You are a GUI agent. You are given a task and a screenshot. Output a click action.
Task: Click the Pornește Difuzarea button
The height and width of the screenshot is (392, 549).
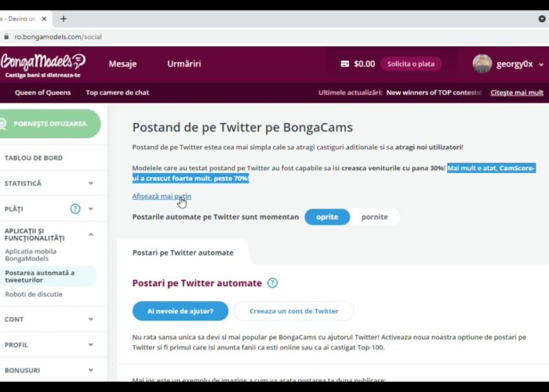point(50,124)
